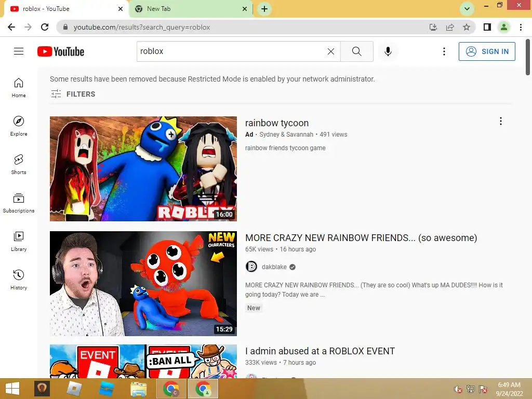The image size is (532, 399).
Task: Clear the roblox search text with X
Action: [x=331, y=51]
